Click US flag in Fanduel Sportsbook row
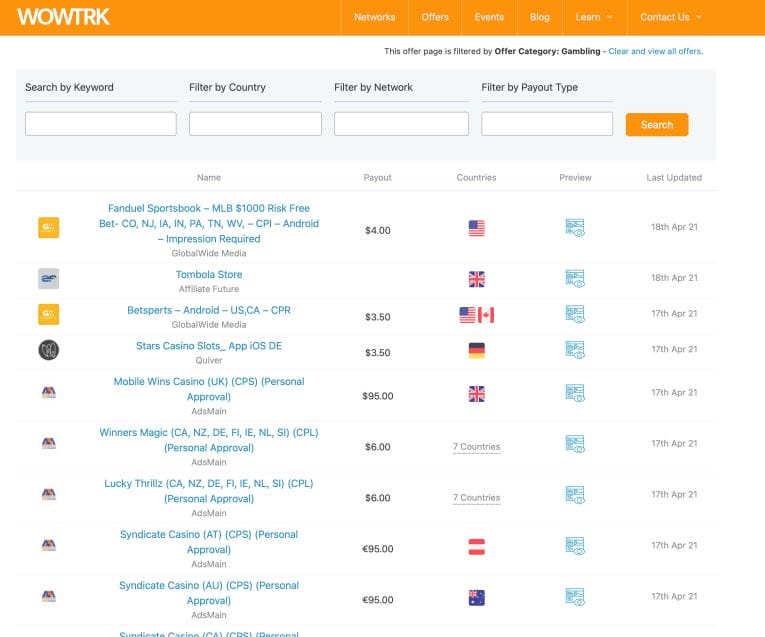 click(x=477, y=228)
